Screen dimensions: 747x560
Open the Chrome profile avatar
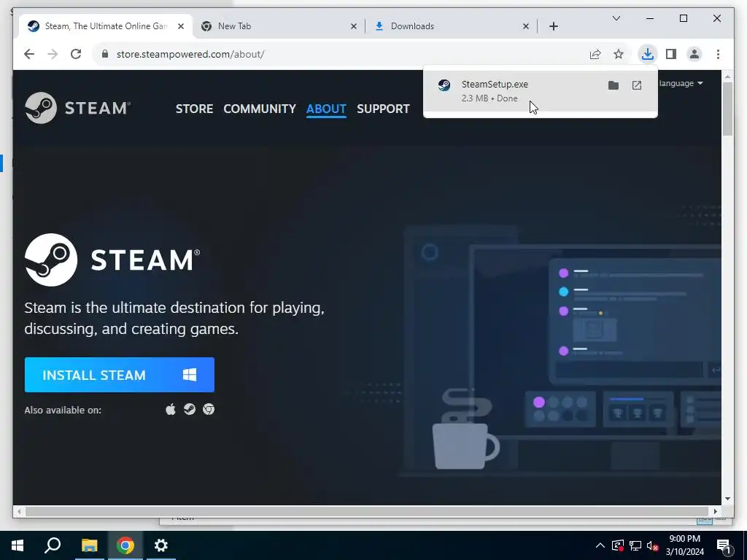[694, 54]
